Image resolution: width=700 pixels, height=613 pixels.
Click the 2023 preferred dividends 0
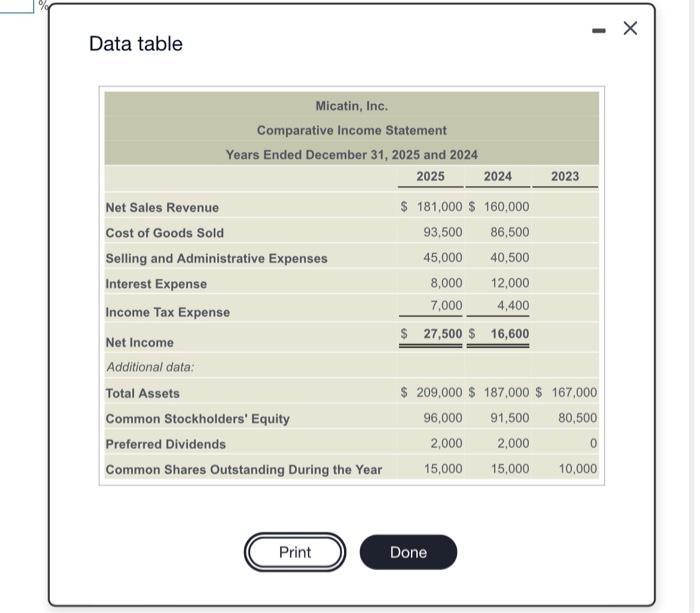593,443
